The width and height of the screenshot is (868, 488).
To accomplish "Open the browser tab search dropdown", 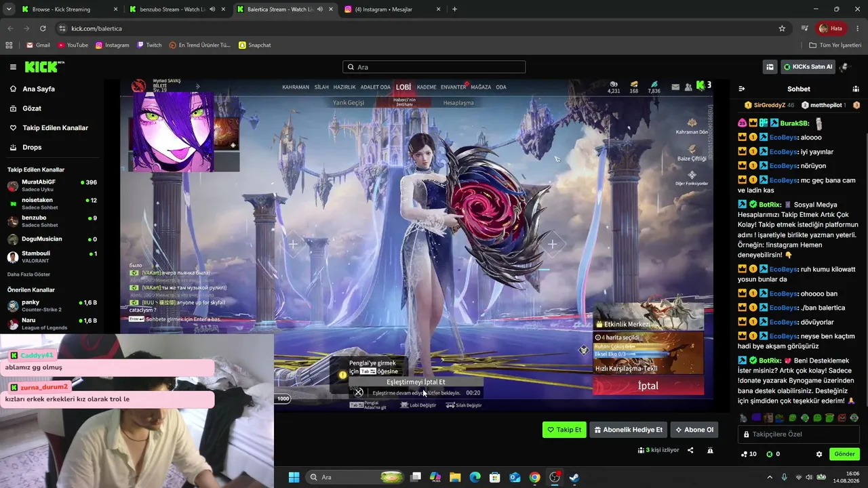I will point(9,9).
